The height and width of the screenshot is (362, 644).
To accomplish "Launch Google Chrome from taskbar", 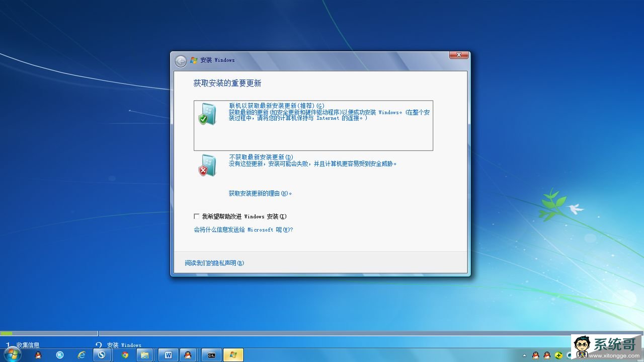I will point(125,355).
